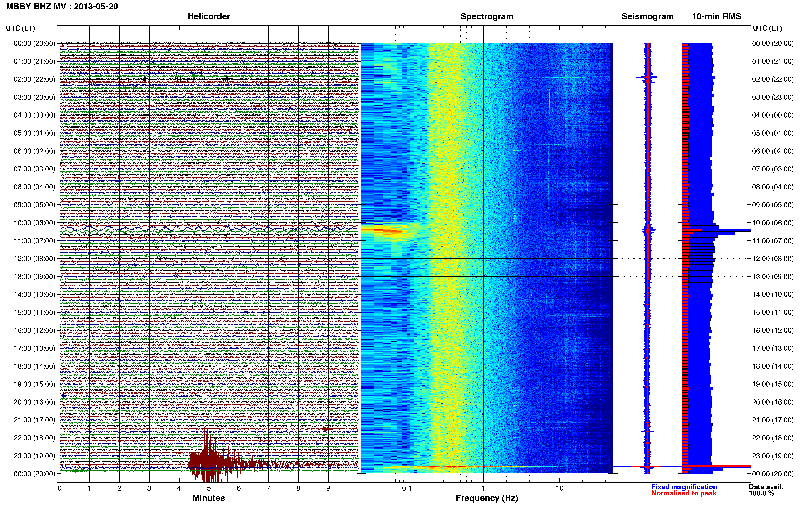Viewport: 812px width, 508px height.
Task: Click the right 'UTC (LT)' axis label
Action: pos(767,28)
